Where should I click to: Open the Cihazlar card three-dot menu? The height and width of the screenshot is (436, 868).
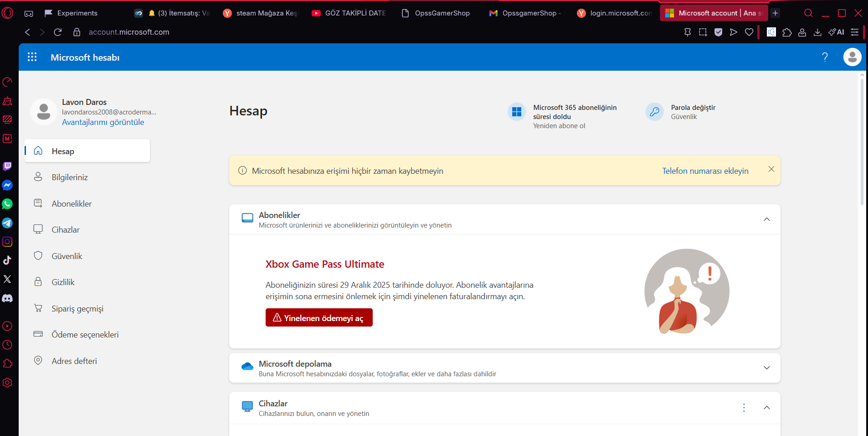click(744, 408)
